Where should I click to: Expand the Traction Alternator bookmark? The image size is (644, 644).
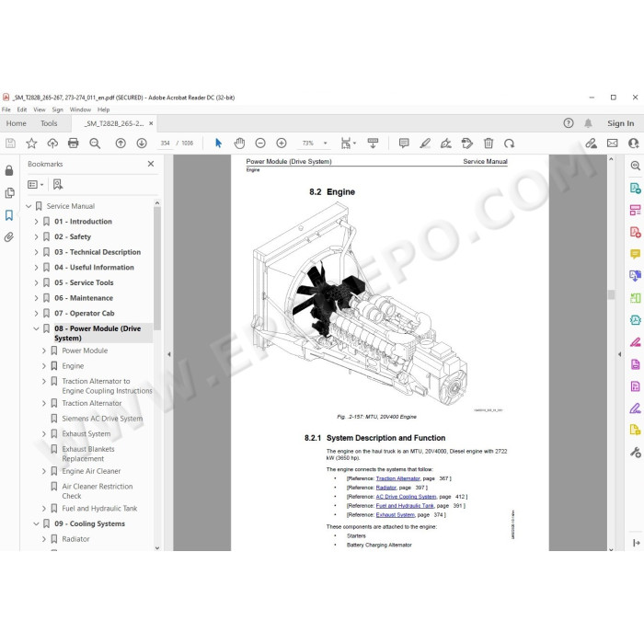(44, 403)
